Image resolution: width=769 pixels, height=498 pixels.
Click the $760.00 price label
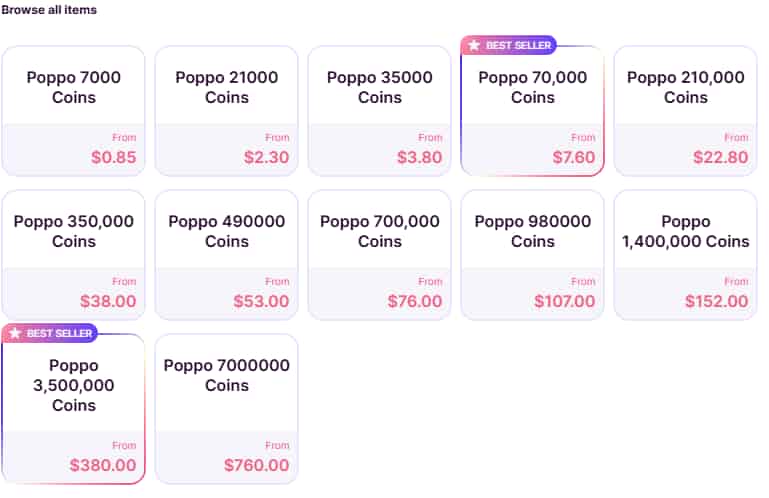[x=256, y=465]
